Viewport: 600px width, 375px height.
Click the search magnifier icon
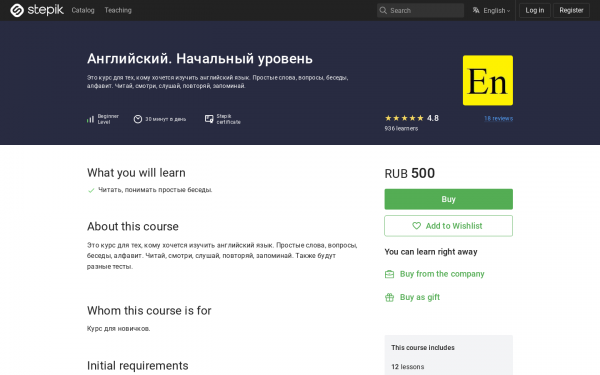coord(383,10)
